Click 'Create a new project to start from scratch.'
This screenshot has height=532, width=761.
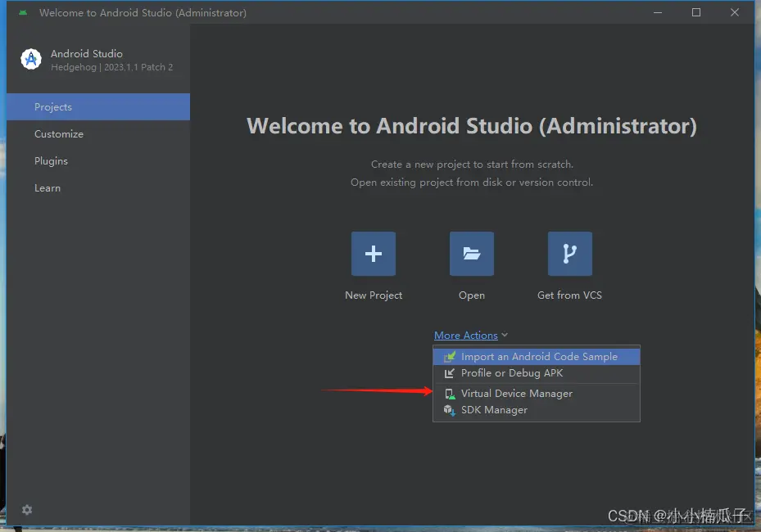pyautogui.click(x=472, y=165)
